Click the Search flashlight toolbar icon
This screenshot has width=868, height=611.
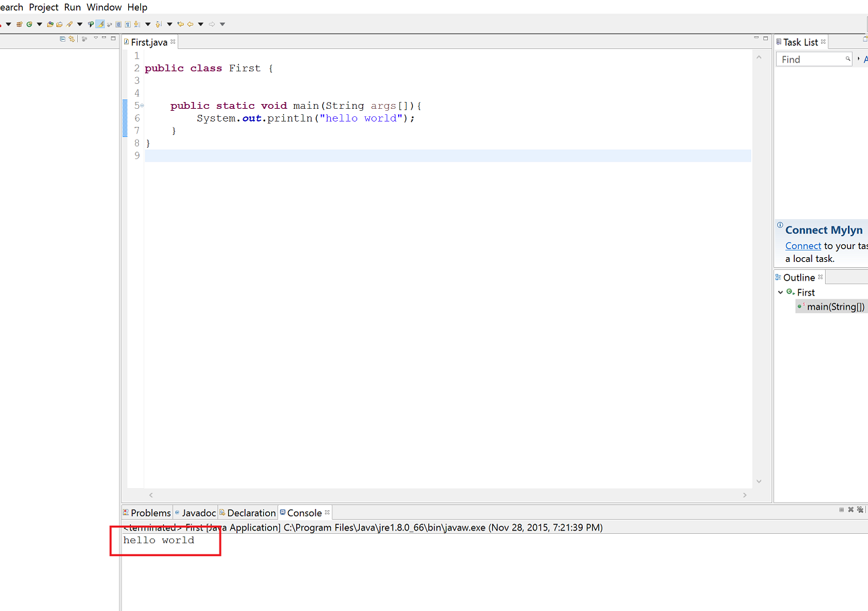pos(69,24)
